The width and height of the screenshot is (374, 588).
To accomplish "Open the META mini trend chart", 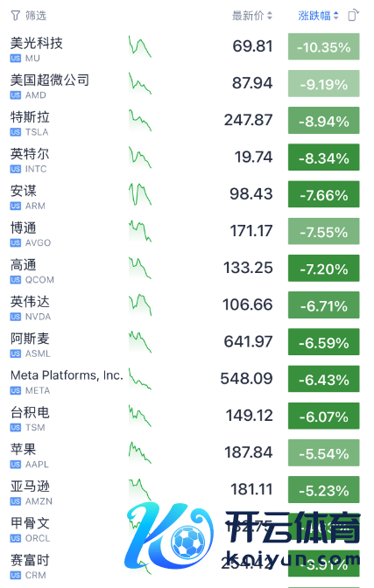I will [140, 379].
